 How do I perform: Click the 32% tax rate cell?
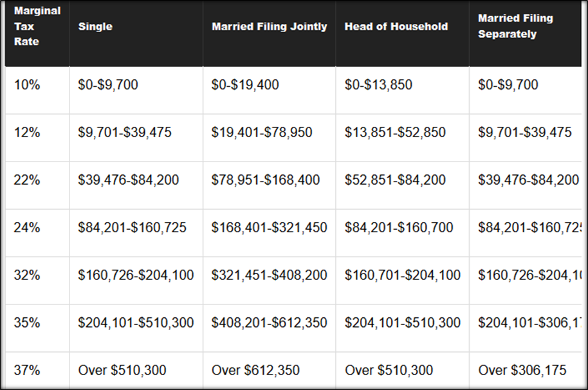[26, 275]
